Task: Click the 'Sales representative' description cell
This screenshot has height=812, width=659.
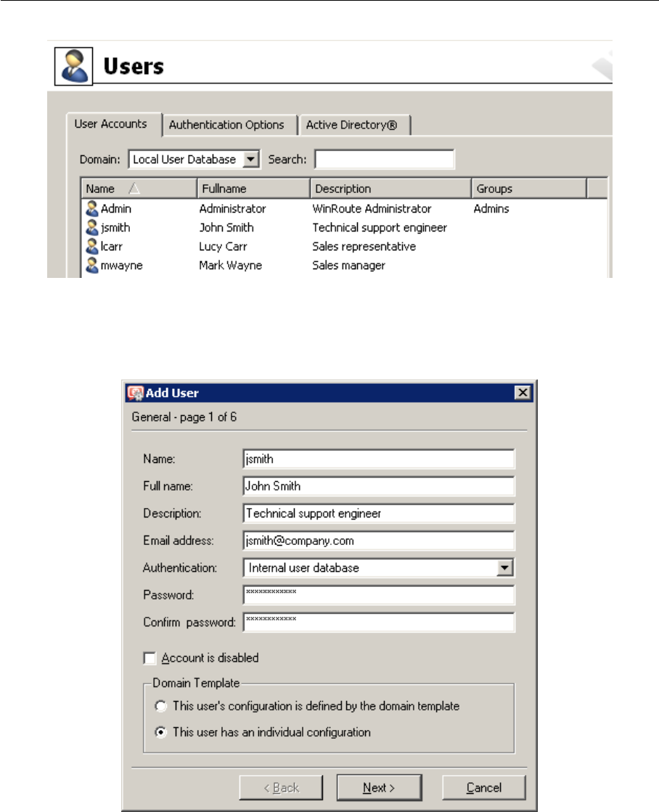Action: click(x=364, y=247)
